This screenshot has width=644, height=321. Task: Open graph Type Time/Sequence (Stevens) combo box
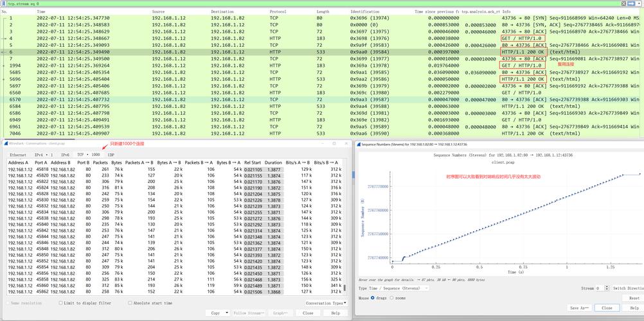point(398,288)
